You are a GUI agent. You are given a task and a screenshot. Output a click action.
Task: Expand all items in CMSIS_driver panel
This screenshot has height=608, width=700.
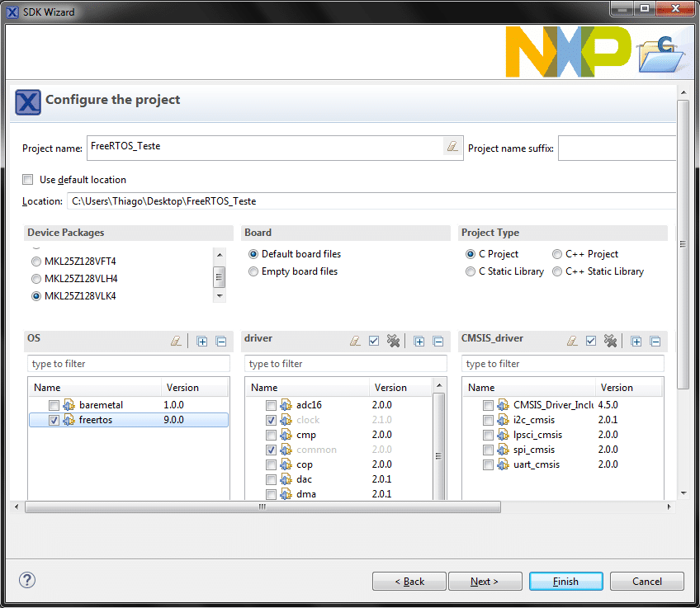636,342
